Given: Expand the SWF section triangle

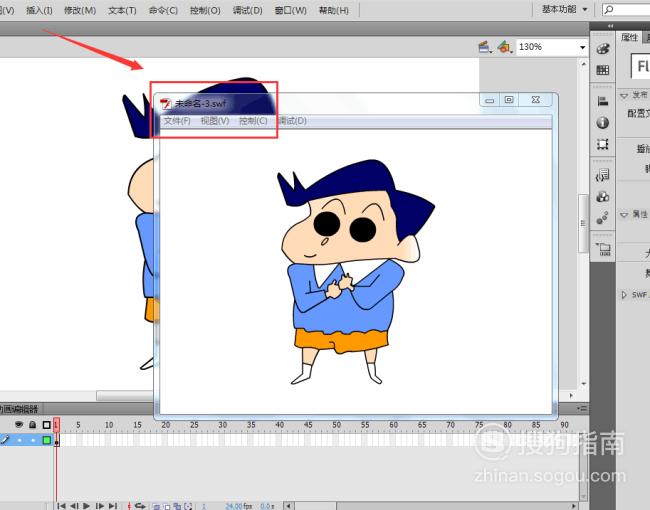Looking at the screenshot, I should point(624,295).
